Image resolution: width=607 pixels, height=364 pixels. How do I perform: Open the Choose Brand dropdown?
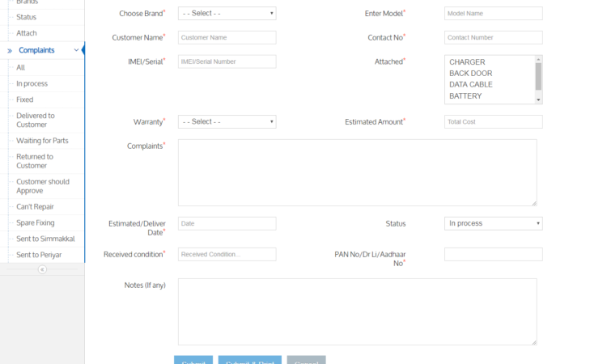coord(227,13)
